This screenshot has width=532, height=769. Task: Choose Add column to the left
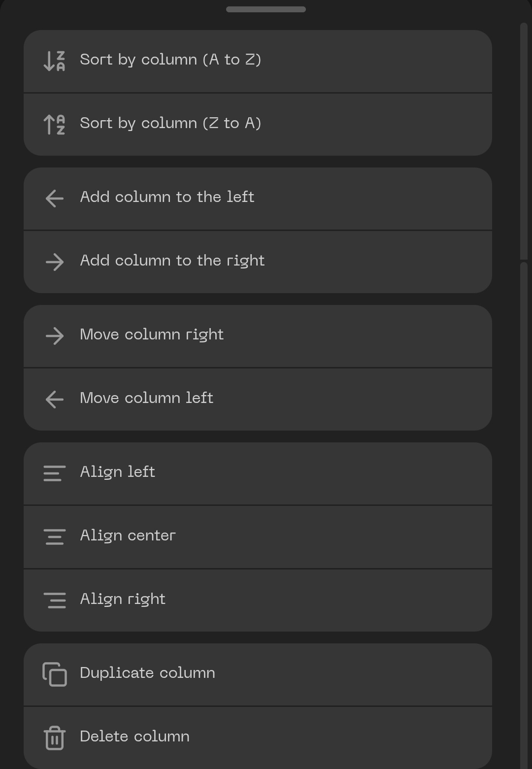coord(167,197)
